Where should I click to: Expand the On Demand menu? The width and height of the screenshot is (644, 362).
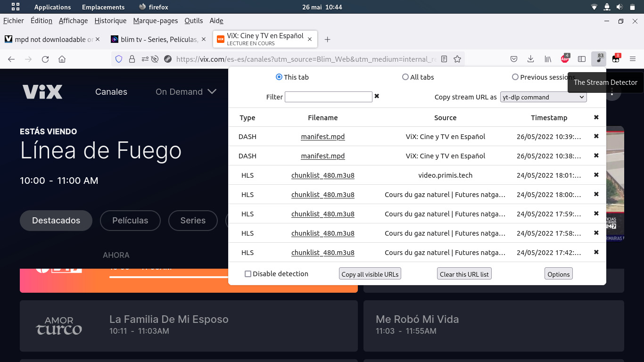click(x=186, y=92)
